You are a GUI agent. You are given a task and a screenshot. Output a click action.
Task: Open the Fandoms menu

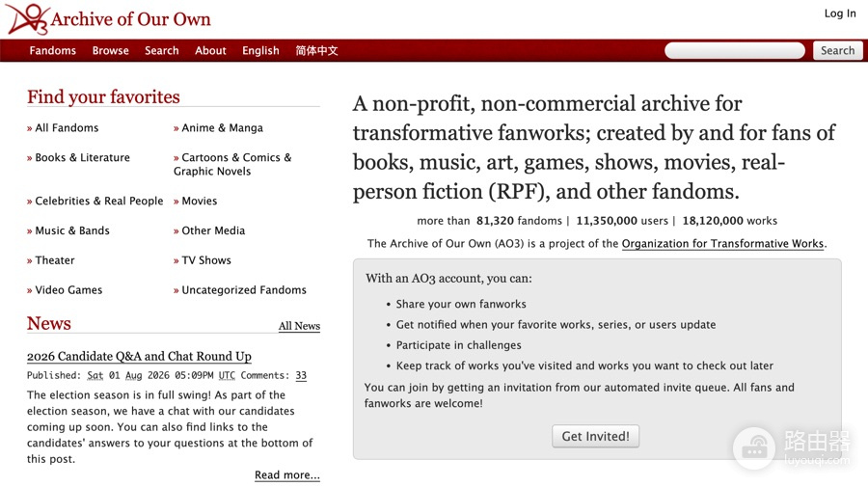53,50
